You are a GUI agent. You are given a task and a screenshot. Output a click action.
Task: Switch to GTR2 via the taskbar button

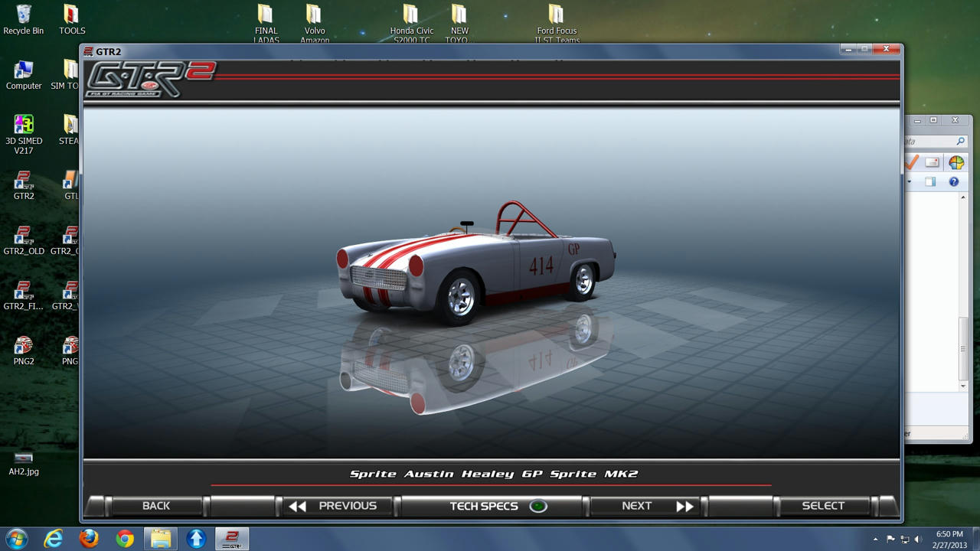[232, 539]
